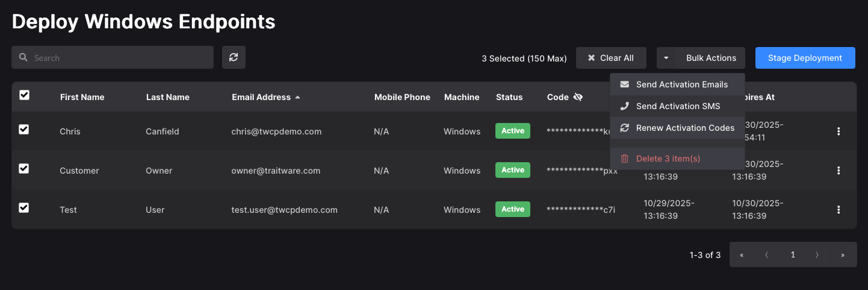Untick the Test User row checkbox

[x=24, y=207]
